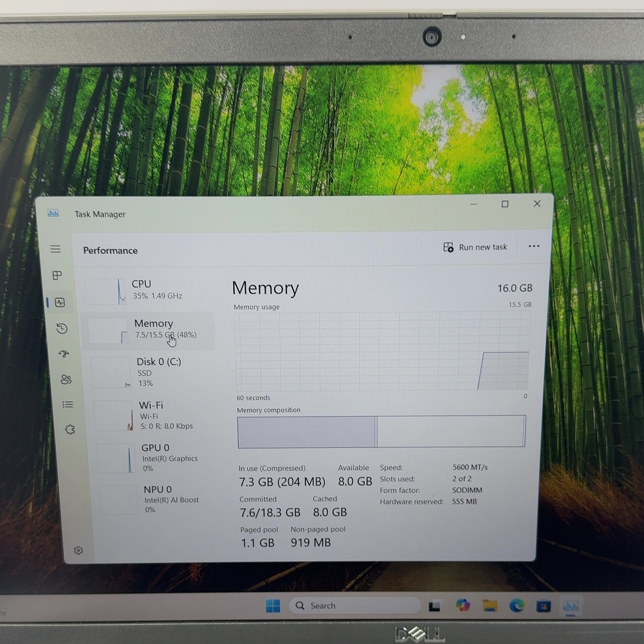Click the Memory usage graph
This screenshot has height=644, width=644.
coord(382,352)
